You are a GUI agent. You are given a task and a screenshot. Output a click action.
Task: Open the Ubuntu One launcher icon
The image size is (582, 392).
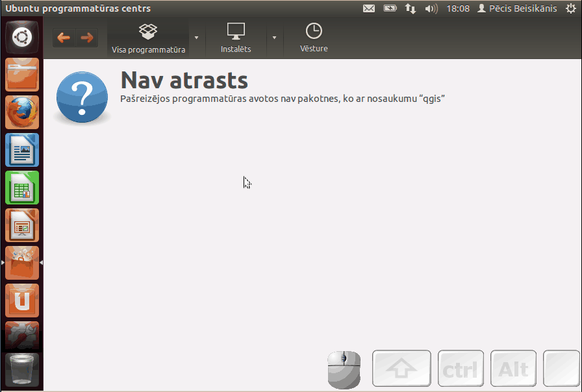22,300
